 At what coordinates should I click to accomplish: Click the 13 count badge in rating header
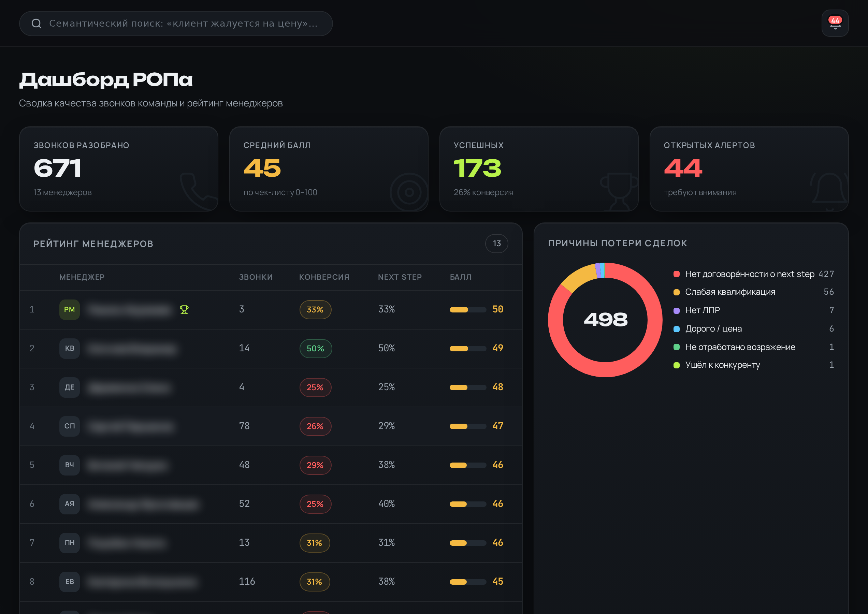[496, 244]
